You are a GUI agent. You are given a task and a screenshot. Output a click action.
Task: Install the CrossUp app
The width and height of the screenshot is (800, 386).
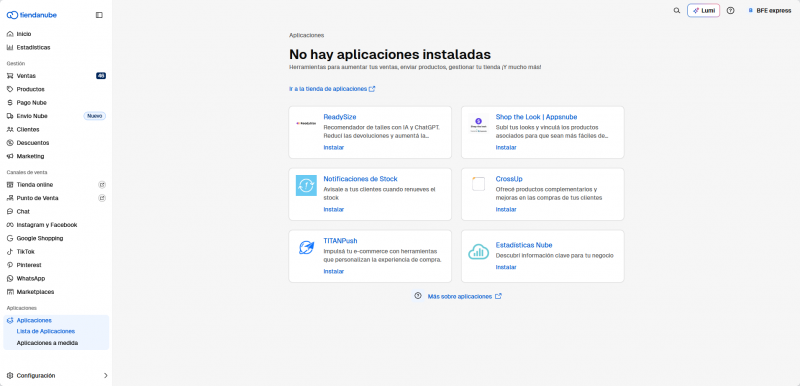tap(506, 210)
